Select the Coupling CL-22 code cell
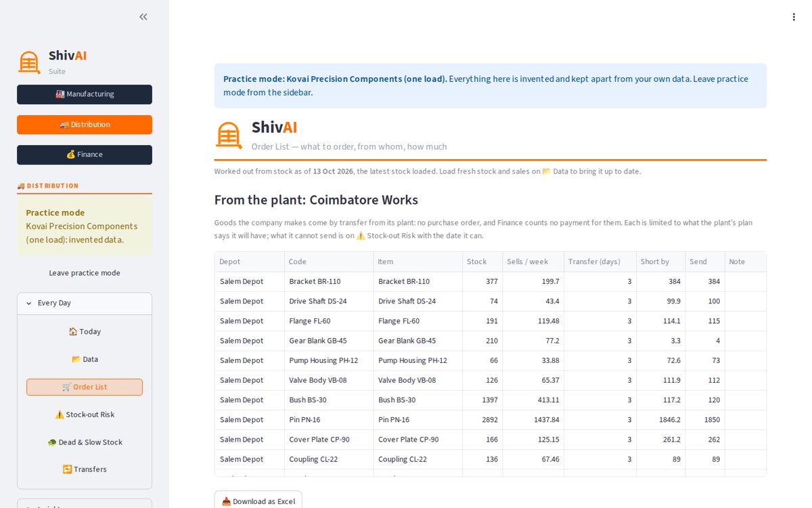The width and height of the screenshot is (812, 508). click(329, 459)
